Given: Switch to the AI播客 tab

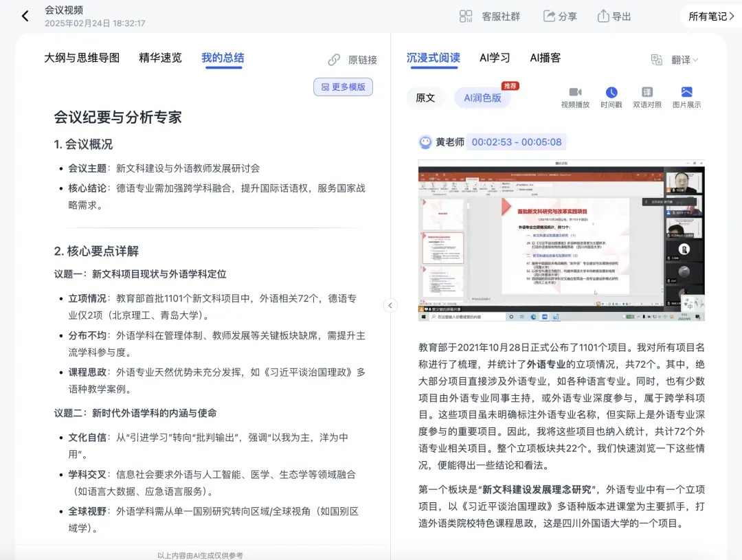Looking at the screenshot, I should (545, 58).
